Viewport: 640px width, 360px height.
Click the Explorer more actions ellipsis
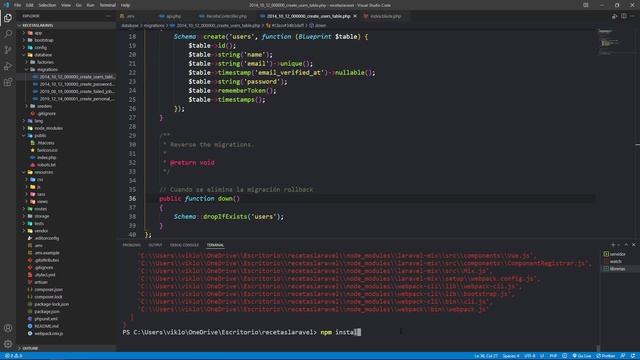tap(108, 16)
